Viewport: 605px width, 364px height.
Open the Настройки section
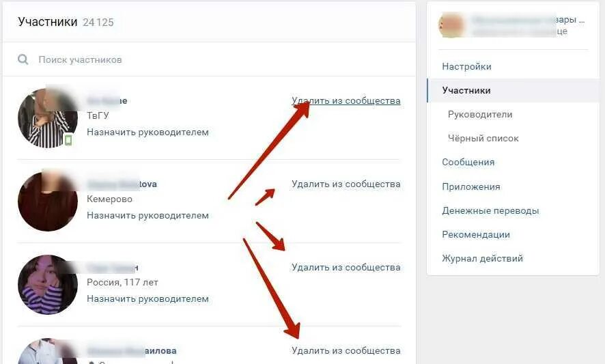pyautogui.click(x=467, y=67)
